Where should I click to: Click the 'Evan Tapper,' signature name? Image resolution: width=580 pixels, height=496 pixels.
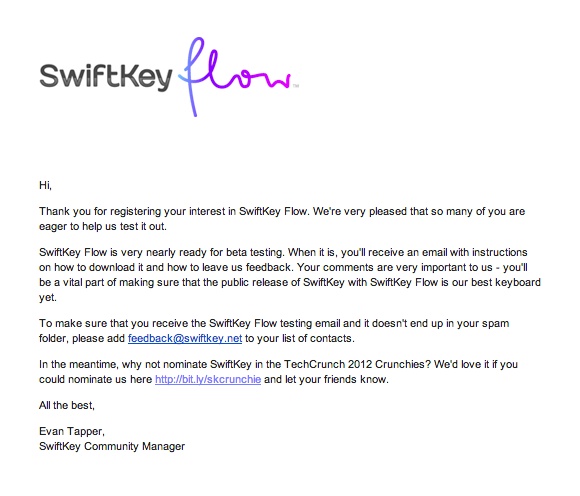[72, 432]
